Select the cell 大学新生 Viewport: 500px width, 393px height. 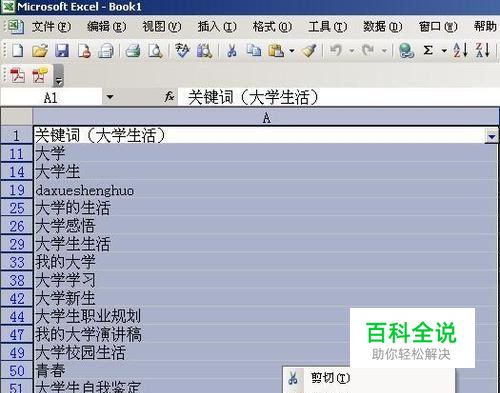click(265, 298)
